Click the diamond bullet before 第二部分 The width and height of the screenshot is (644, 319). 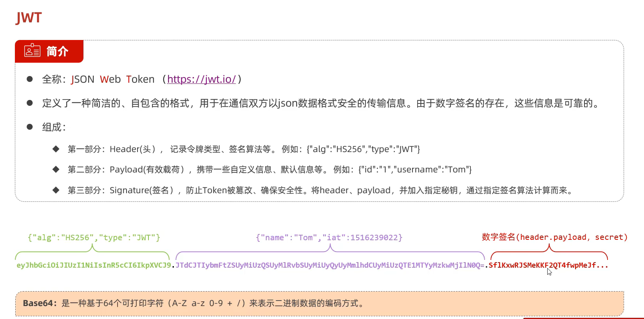coord(56,169)
